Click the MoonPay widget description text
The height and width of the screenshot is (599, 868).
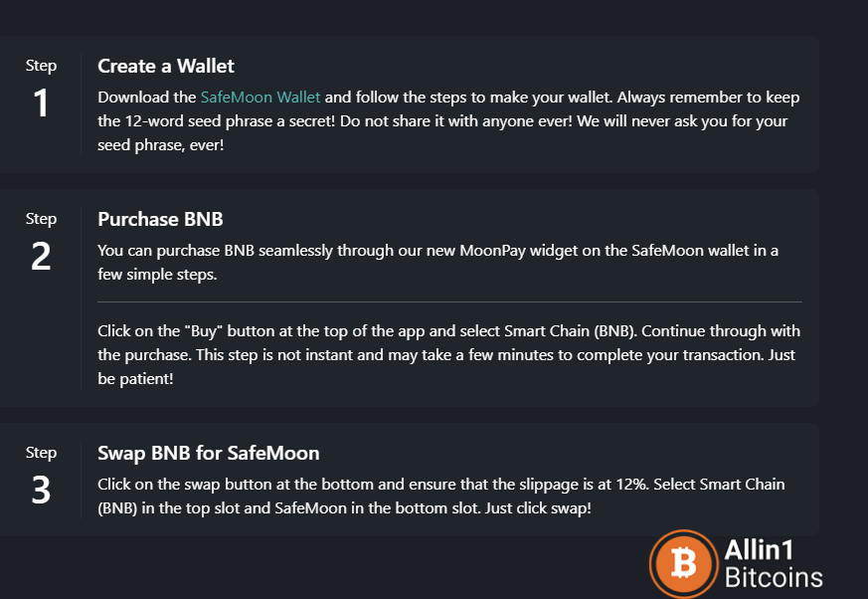click(437, 262)
